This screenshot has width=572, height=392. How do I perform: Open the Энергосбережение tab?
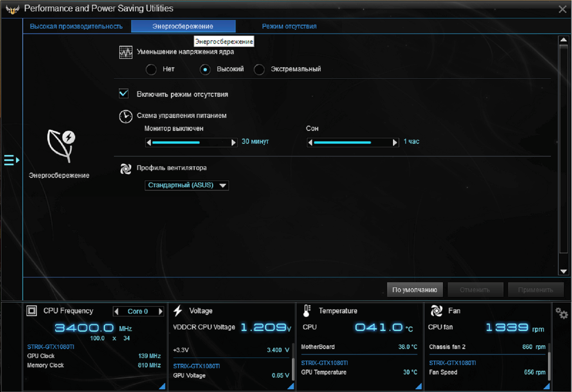(183, 27)
